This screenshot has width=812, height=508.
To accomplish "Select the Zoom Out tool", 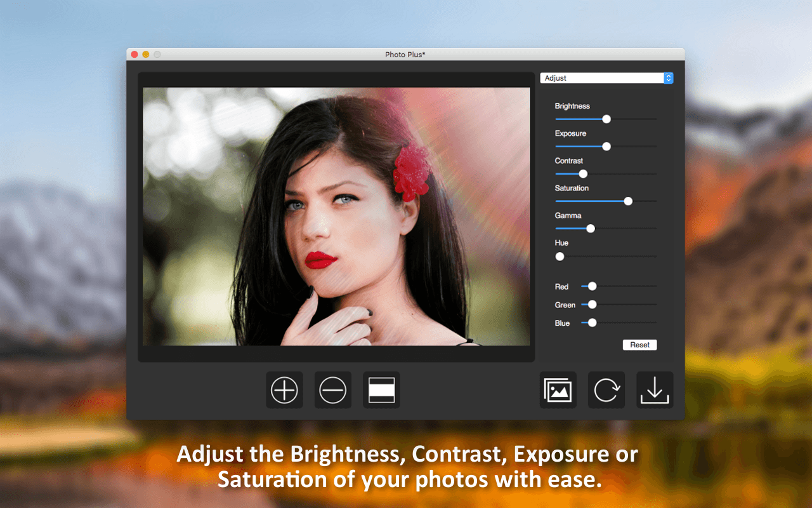I will (x=332, y=390).
